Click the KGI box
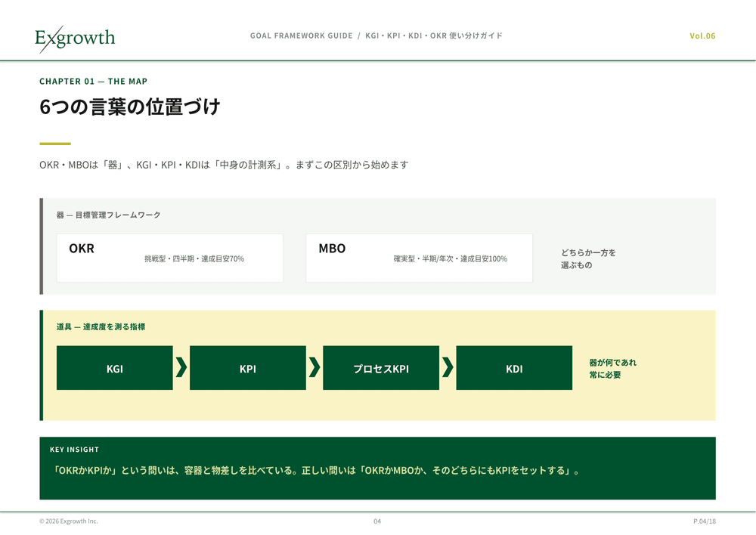 coord(115,368)
